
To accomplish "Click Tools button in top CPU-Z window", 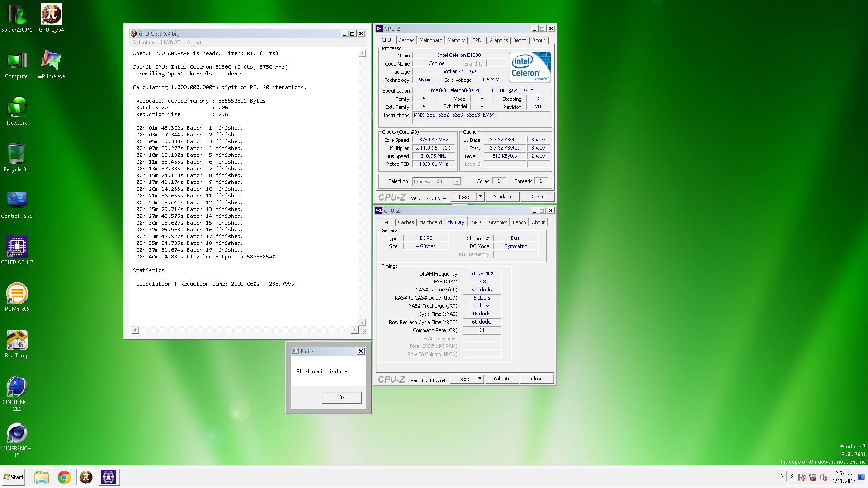I will tap(464, 197).
